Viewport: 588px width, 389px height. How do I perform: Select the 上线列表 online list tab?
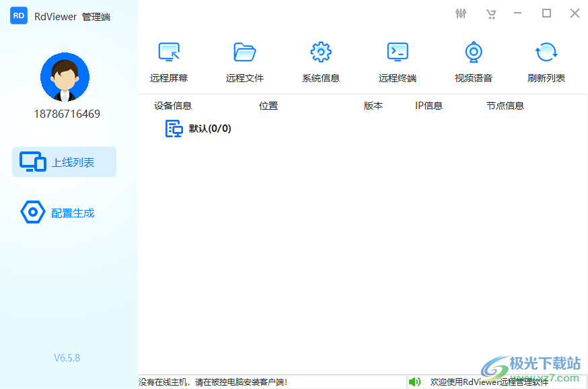click(x=64, y=162)
